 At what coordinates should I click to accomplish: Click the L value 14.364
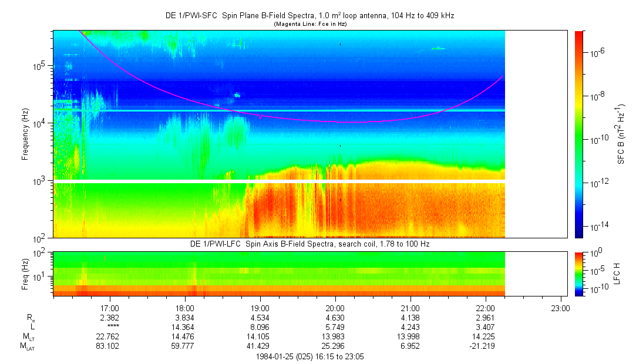click(x=185, y=327)
